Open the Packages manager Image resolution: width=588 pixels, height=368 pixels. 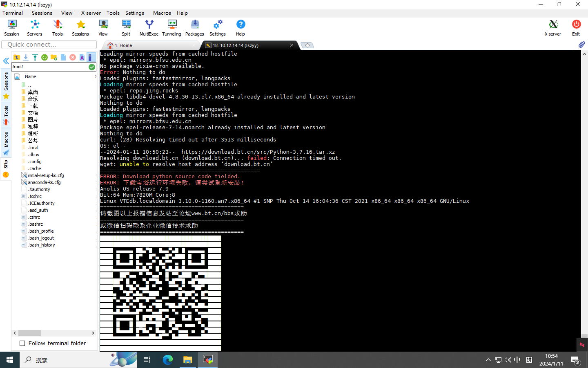click(195, 28)
